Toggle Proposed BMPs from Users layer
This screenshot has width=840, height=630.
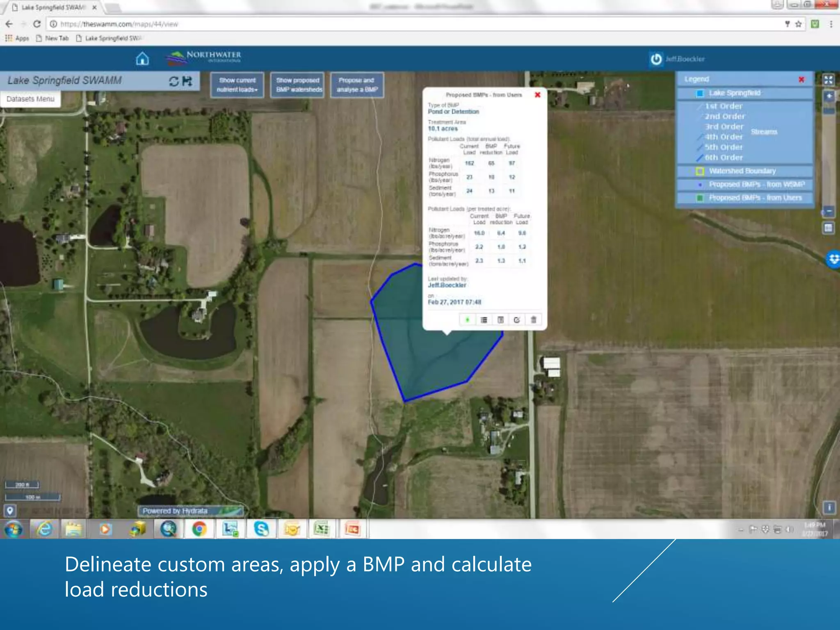click(x=744, y=198)
